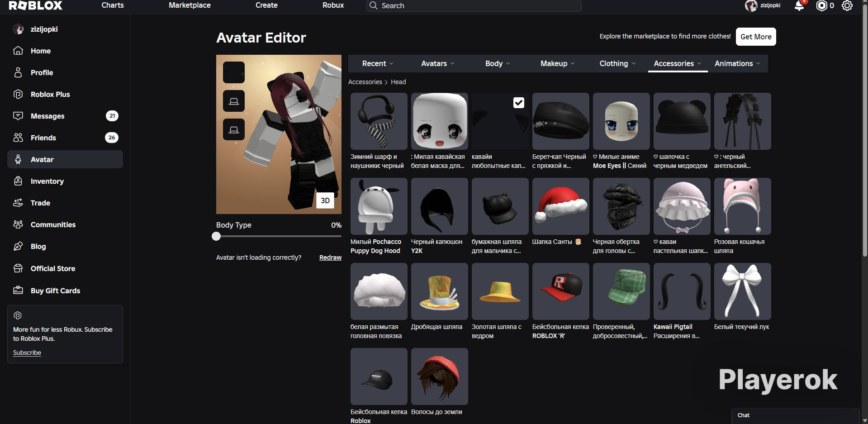Image resolution: width=868 pixels, height=424 pixels.
Task: Click the Roblox logo in top bar
Action: 36,5
